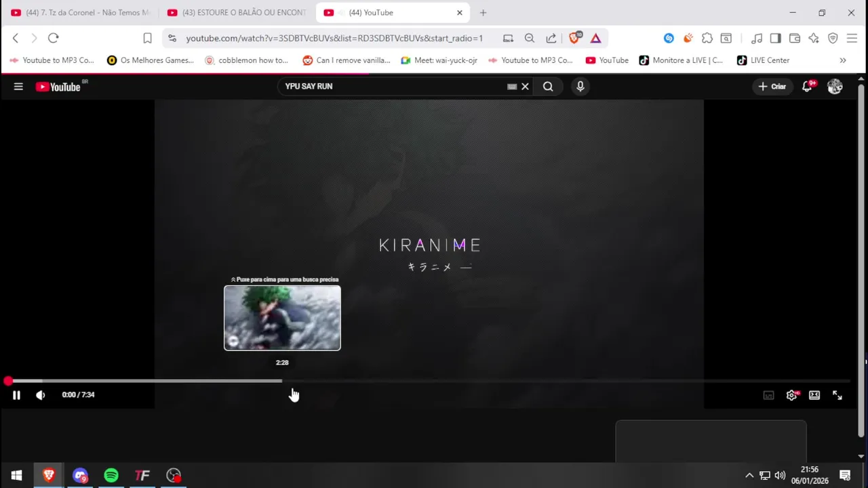The image size is (868, 488).
Task: Open the window search extension icon
Action: (x=726, y=38)
